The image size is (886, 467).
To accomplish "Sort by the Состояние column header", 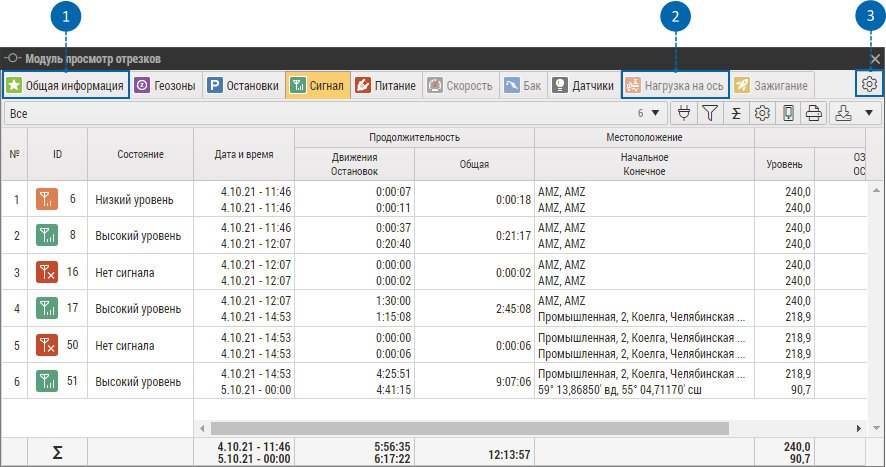I will pos(140,154).
